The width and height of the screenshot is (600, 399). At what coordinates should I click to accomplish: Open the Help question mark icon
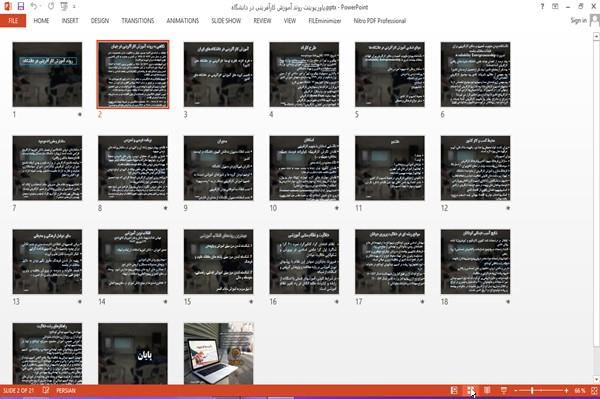(x=542, y=7)
